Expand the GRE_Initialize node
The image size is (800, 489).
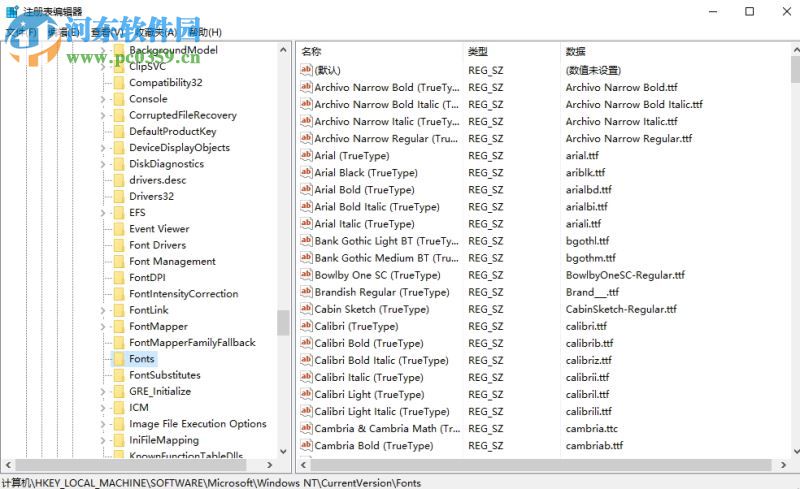point(103,392)
